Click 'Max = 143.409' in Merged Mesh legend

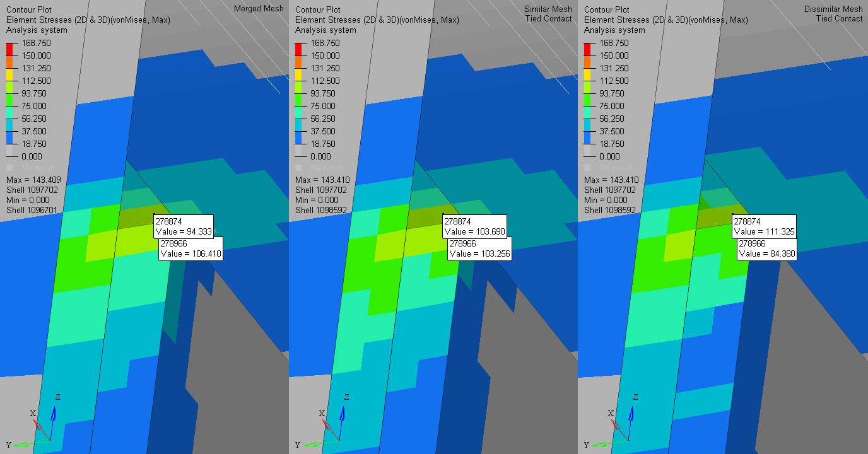click(x=33, y=180)
